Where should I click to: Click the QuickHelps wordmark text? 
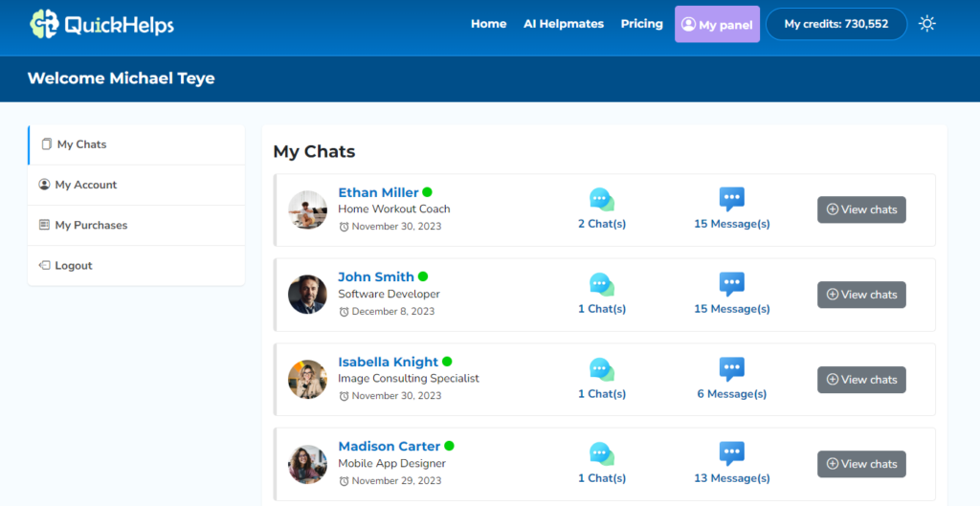click(x=119, y=25)
